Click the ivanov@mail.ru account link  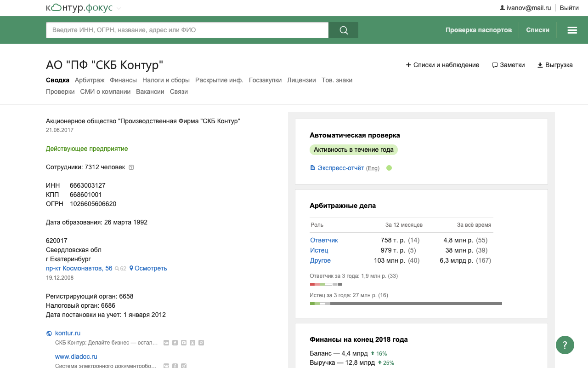528,8
